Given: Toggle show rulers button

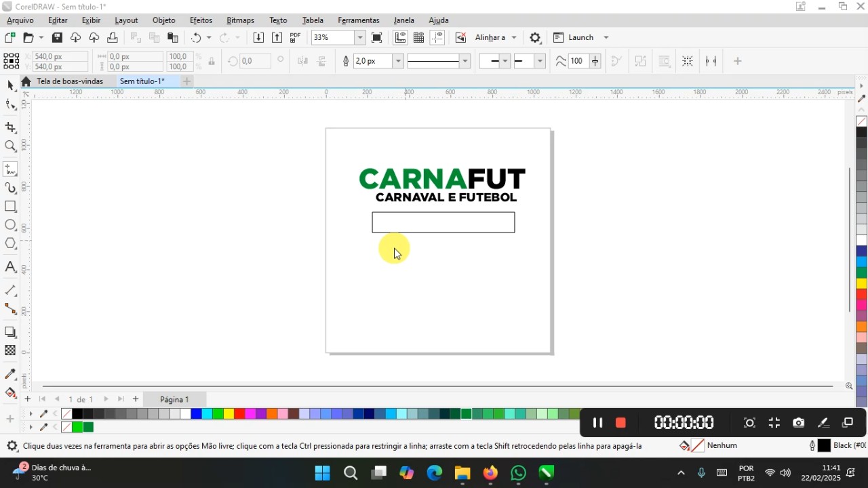Looking at the screenshot, I should tap(400, 38).
